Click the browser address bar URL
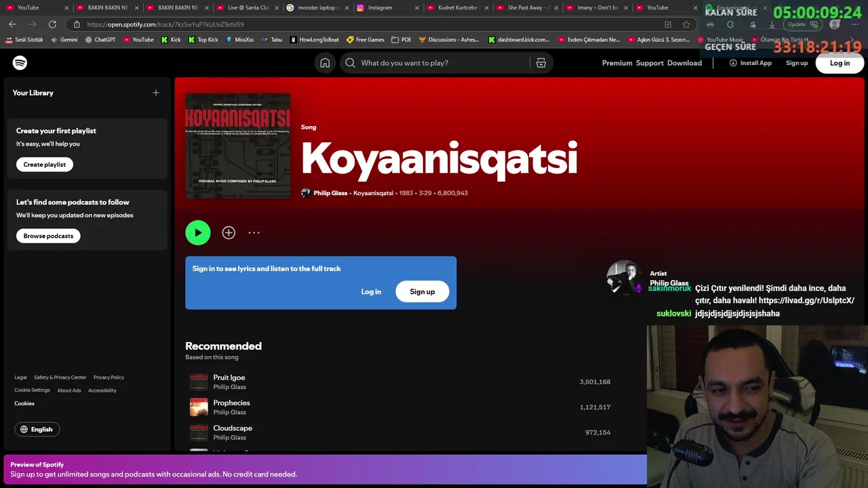The height and width of the screenshot is (488, 868). 165,24
